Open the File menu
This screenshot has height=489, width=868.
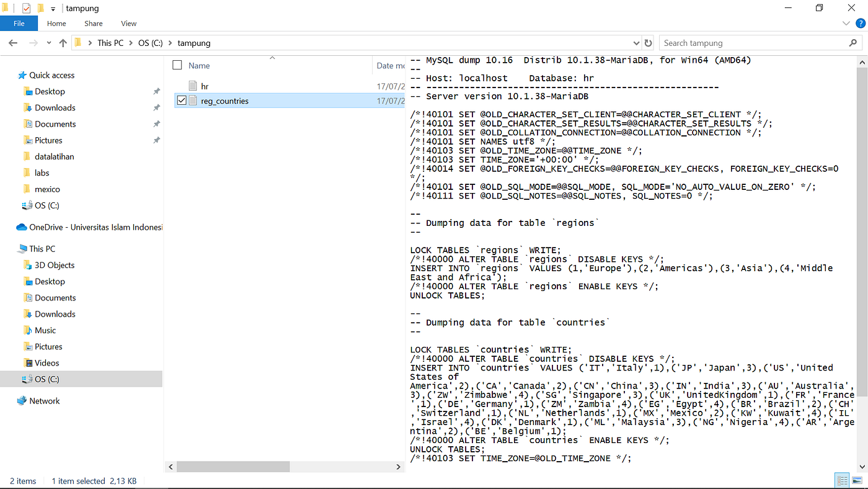tap(19, 23)
